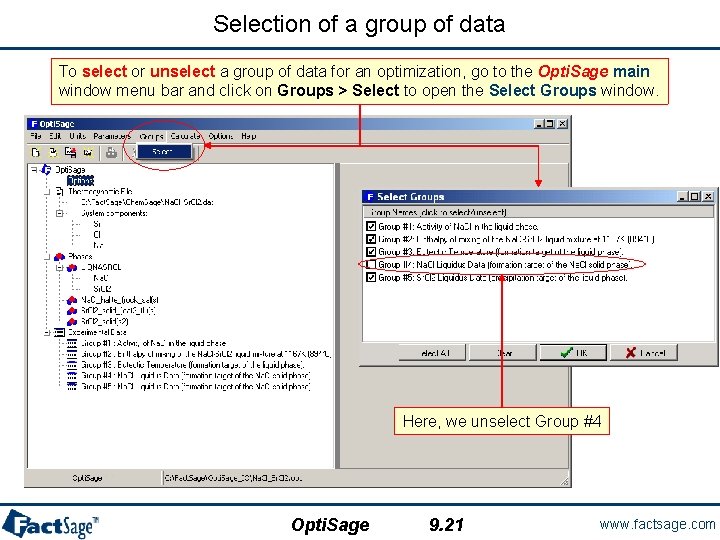This screenshot has width=720, height=540.
Task: Click the red X icon on Cancel
Action: pyautogui.click(x=631, y=353)
